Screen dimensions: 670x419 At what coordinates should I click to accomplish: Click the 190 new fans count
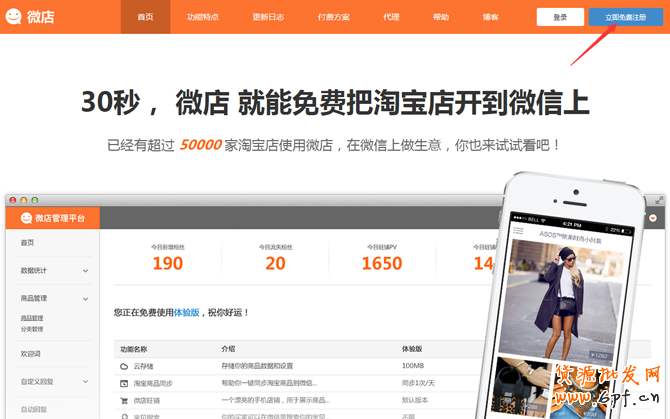(168, 263)
